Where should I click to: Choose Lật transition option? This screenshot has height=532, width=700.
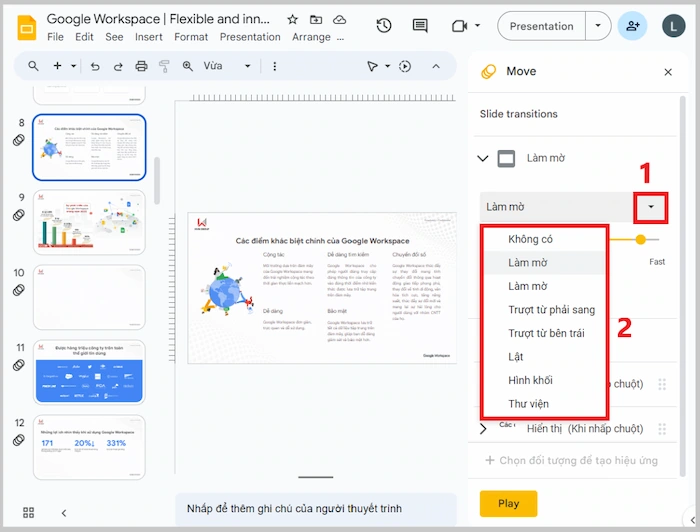pos(545,357)
